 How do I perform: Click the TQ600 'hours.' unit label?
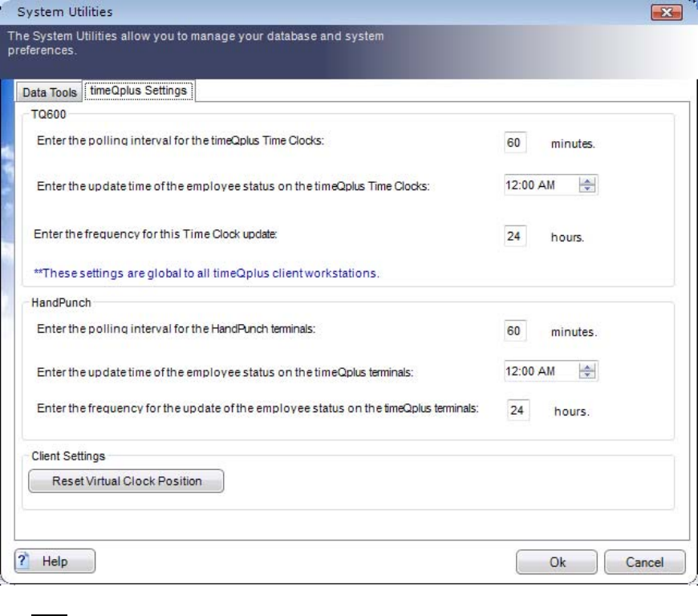click(x=567, y=237)
